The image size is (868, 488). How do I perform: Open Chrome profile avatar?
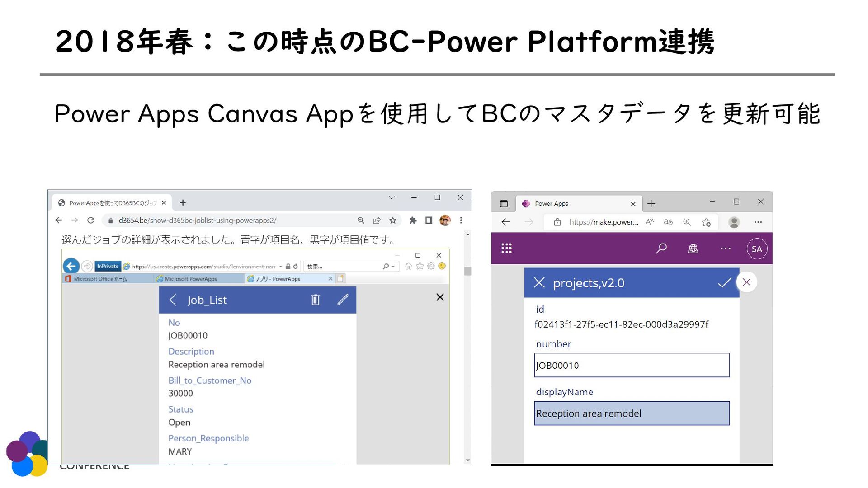pos(445,221)
